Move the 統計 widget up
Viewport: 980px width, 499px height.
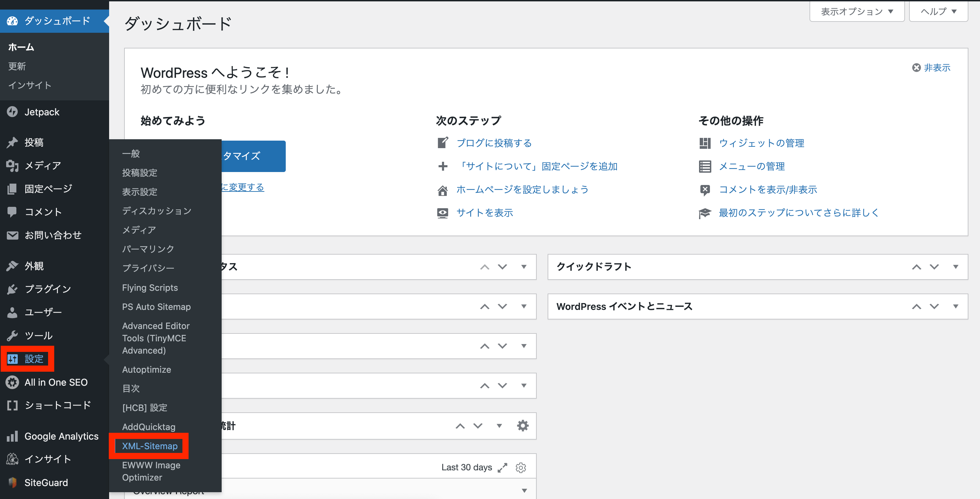click(x=460, y=426)
